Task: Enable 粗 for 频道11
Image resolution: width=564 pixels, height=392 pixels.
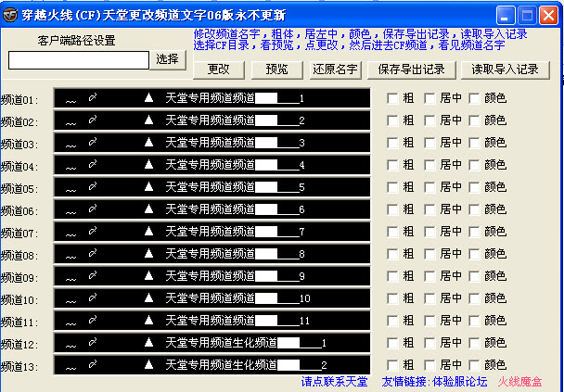Action: click(392, 321)
